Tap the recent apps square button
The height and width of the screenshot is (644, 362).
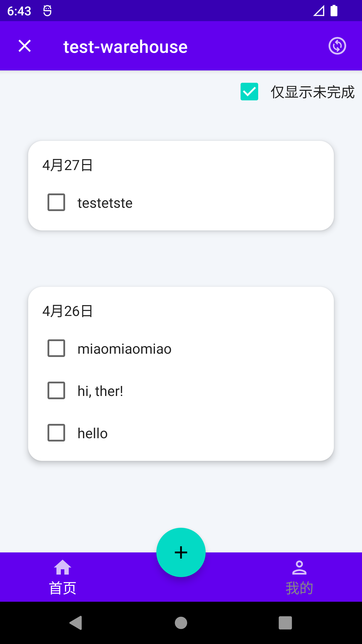point(285,623)
